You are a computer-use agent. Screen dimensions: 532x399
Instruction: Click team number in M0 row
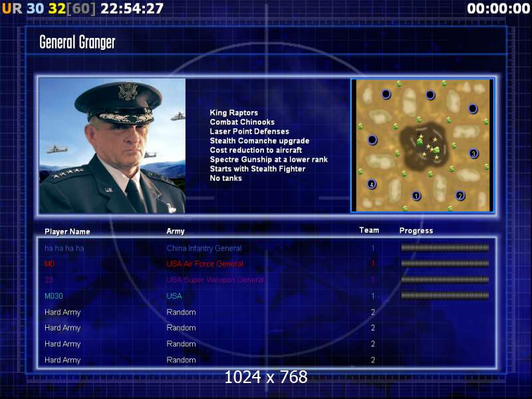pos(373,263)
